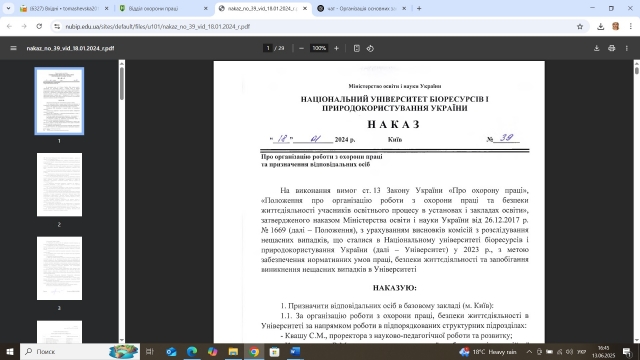Open the PDF viewer more actions menu

pyautogui.click(x=627, y=48)
